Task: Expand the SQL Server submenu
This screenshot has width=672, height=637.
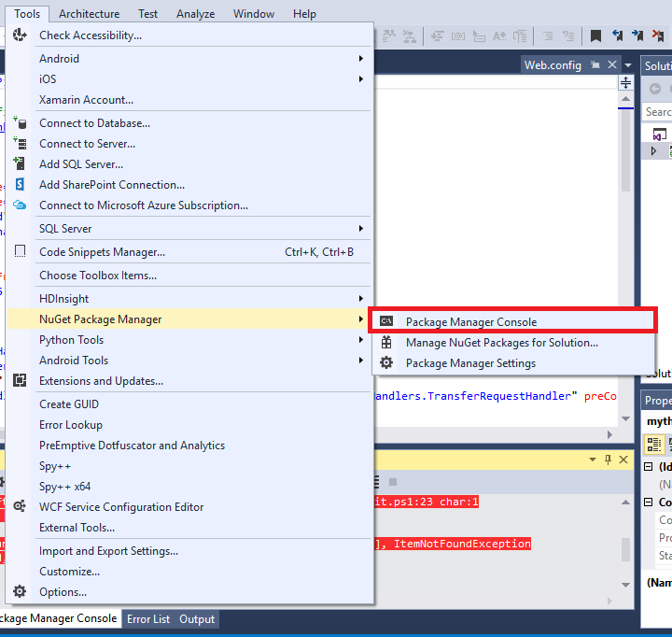Action: [x=360, y=229]
